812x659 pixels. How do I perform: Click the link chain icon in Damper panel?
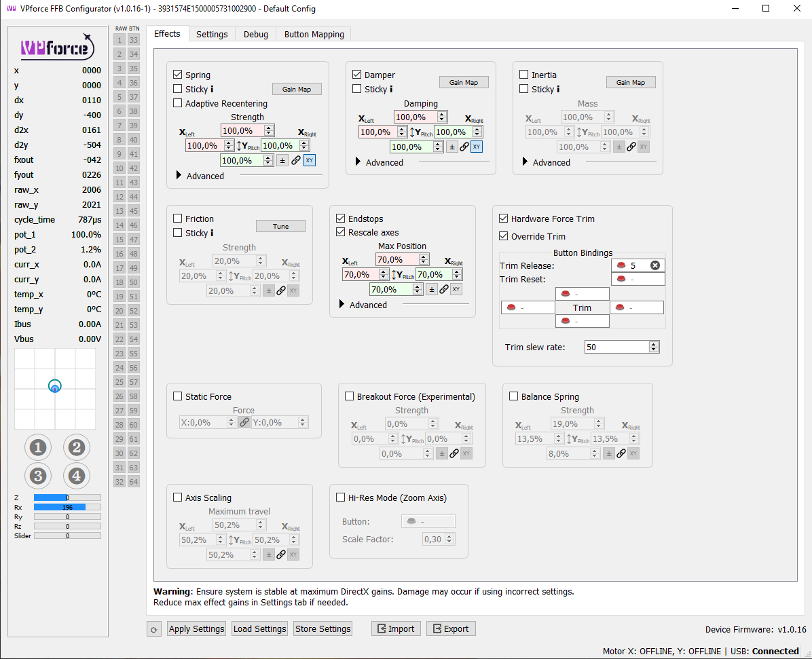(464, 147)
